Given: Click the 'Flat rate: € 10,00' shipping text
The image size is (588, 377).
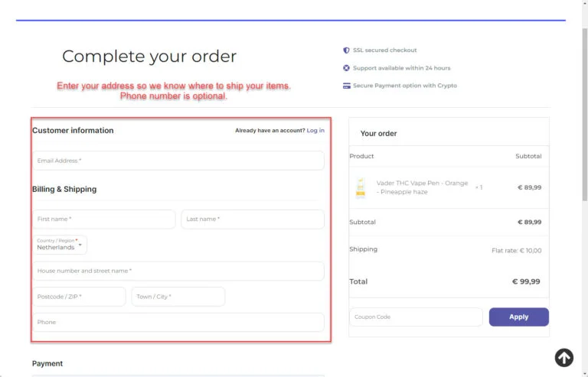Looking at the screenshot, I should 516,251.
